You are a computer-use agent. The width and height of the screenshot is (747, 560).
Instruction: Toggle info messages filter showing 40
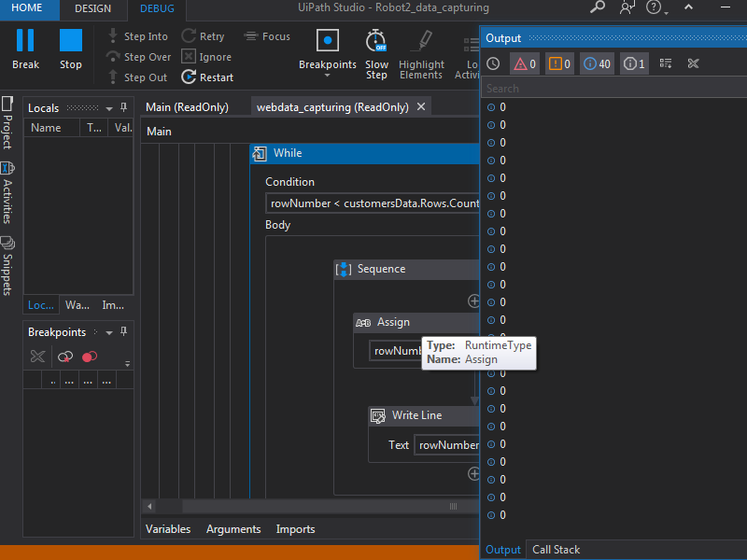[597, 63]
